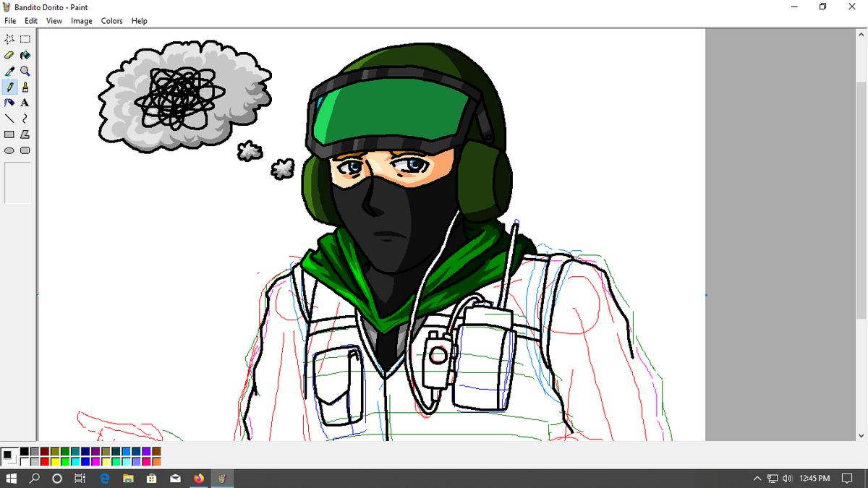Pick the brown palette swatch
Screen dimensions: 868x488
pos(156,451)
